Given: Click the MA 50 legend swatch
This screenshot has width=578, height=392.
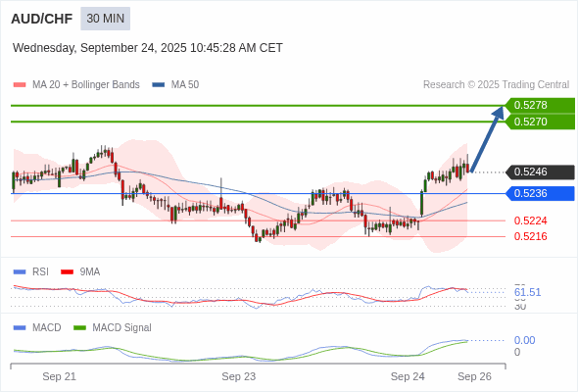Looking at the screenshot, I should click(159, 85).
